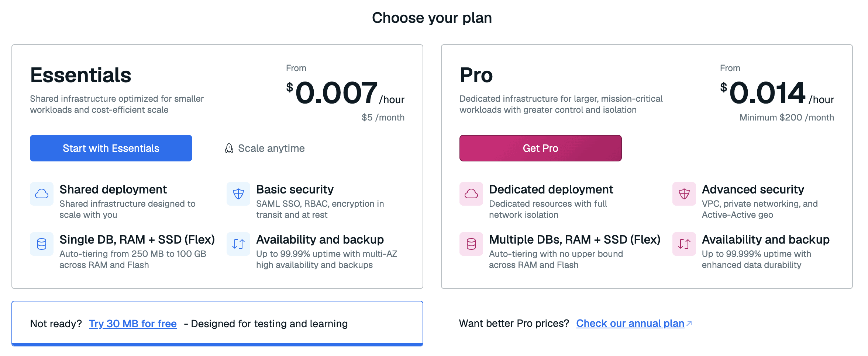The image size is (868, 356).
Task: Select the Essentials plan heading
Action: (81, 75)
